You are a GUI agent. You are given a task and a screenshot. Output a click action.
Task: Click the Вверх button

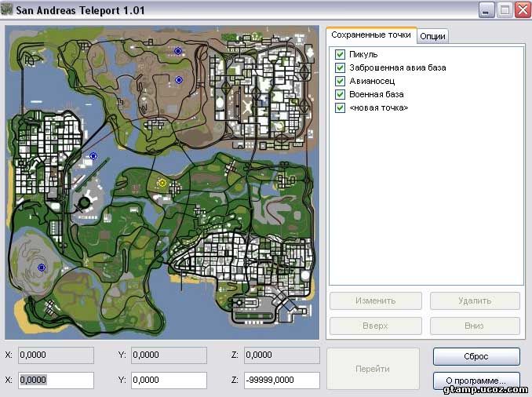point(376,326)
